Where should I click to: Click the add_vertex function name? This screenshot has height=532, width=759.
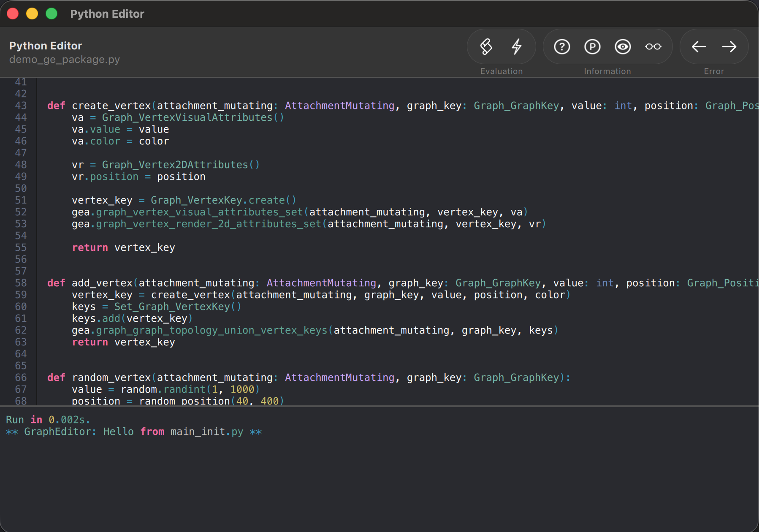102,283
